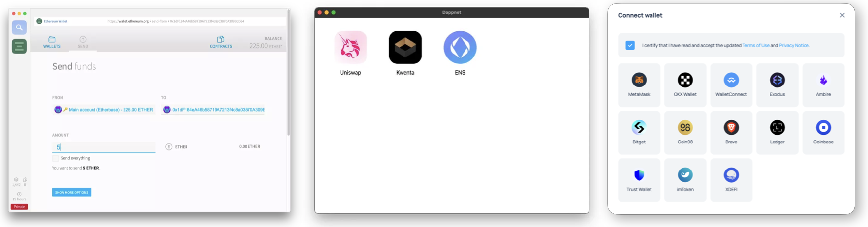Uncheck the terms acceptance checkbox

(630, 45)
